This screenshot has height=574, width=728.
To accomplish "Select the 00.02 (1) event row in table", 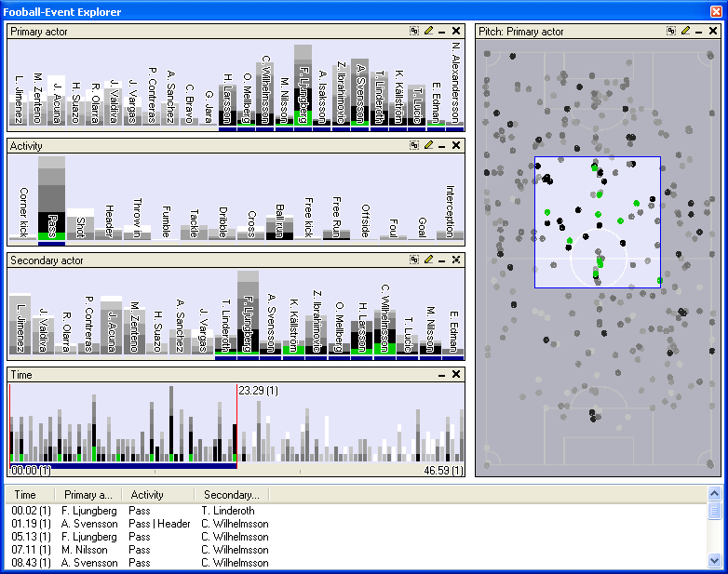I will pos(357,511).
